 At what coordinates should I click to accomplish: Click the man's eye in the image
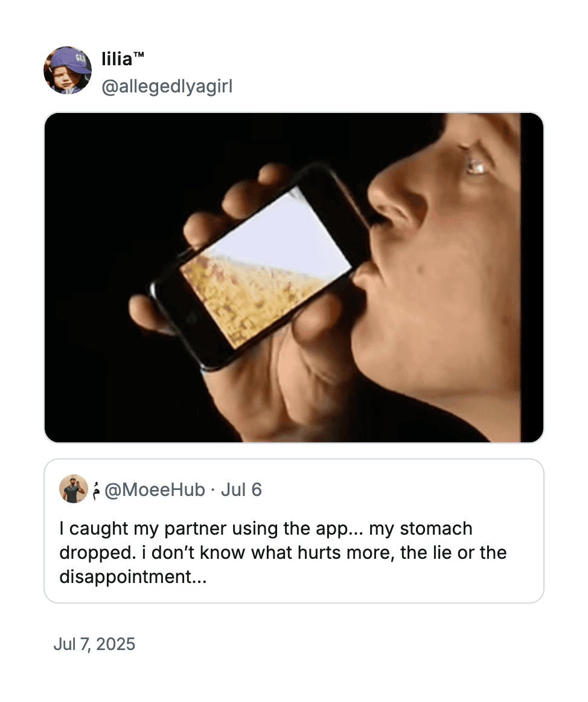click(476, 167)
